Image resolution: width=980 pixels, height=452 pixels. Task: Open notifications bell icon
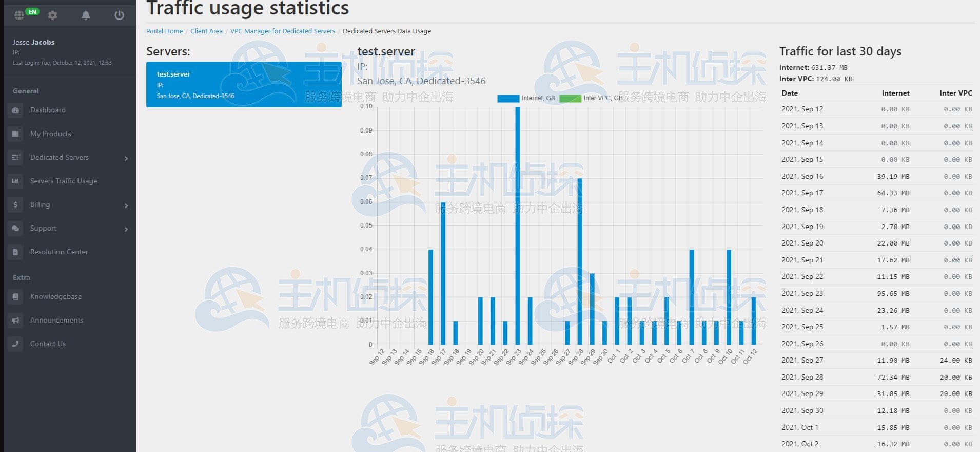click(x=86, y=15)
